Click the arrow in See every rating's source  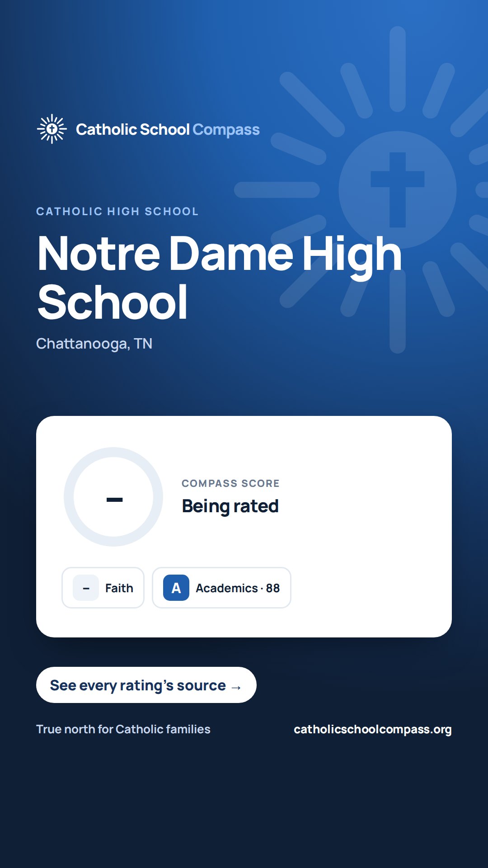236,687
